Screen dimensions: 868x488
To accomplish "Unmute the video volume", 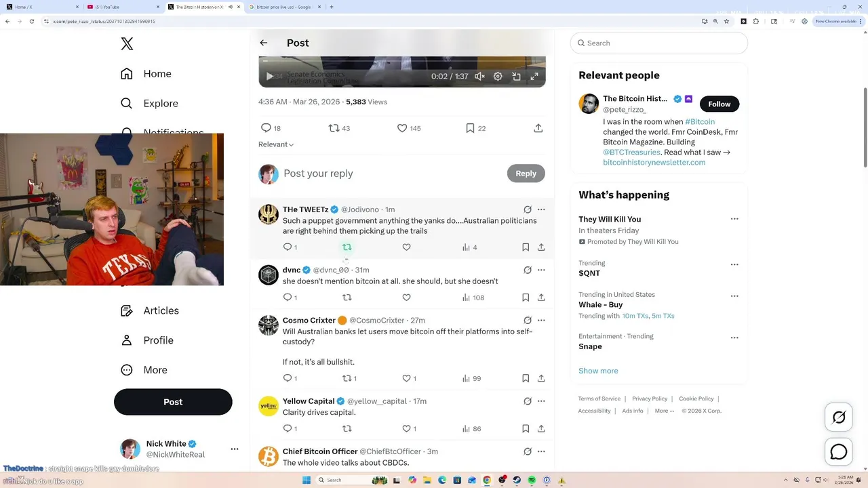I will [x=479, y=77].
